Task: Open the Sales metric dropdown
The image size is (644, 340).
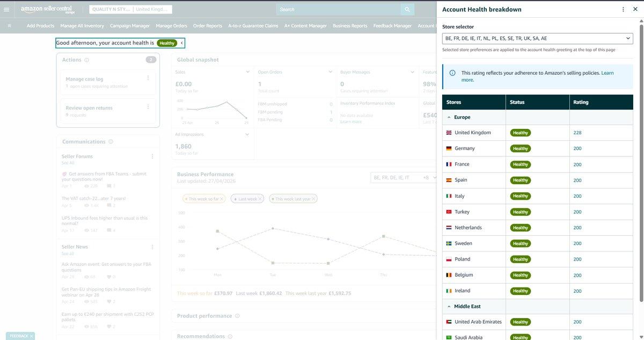Action: [247, 72]
